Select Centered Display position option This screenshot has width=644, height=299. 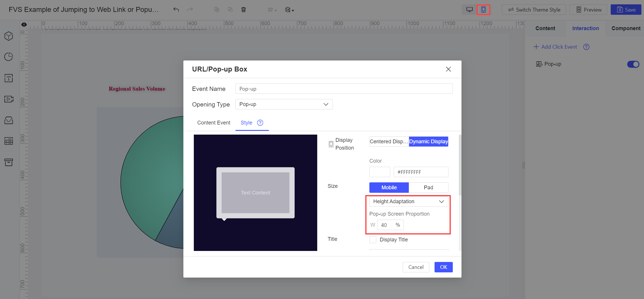click(389, 142)
